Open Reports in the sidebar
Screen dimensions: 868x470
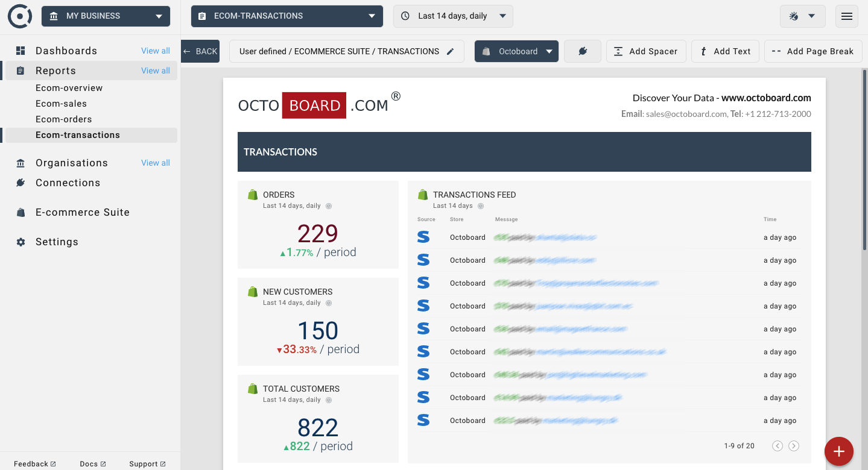[x=55, y=70]
